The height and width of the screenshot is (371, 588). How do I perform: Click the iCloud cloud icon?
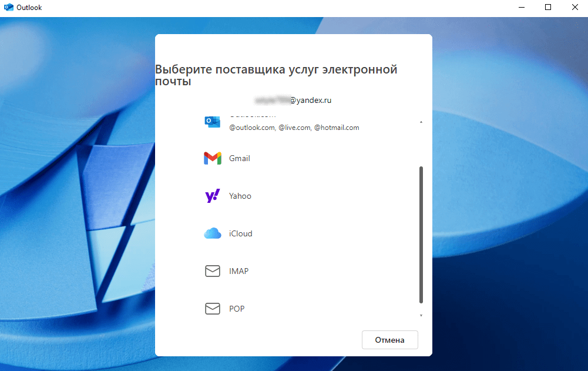point(212,233)
